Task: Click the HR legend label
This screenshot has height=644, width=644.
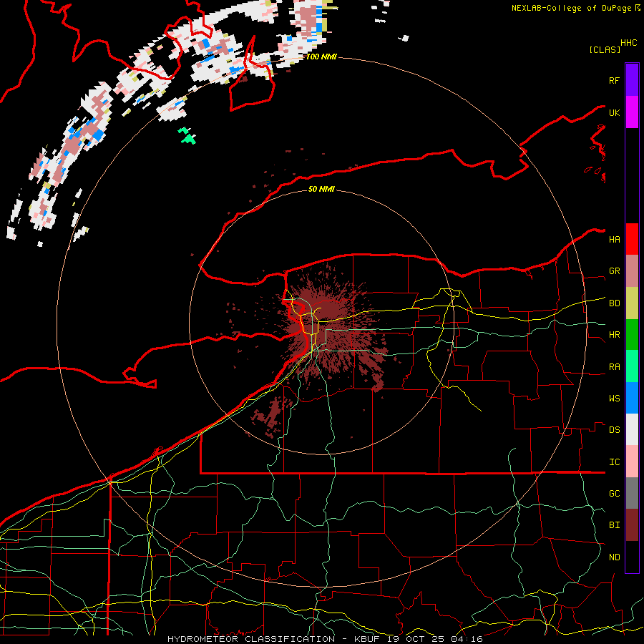Action: (614, 335)
